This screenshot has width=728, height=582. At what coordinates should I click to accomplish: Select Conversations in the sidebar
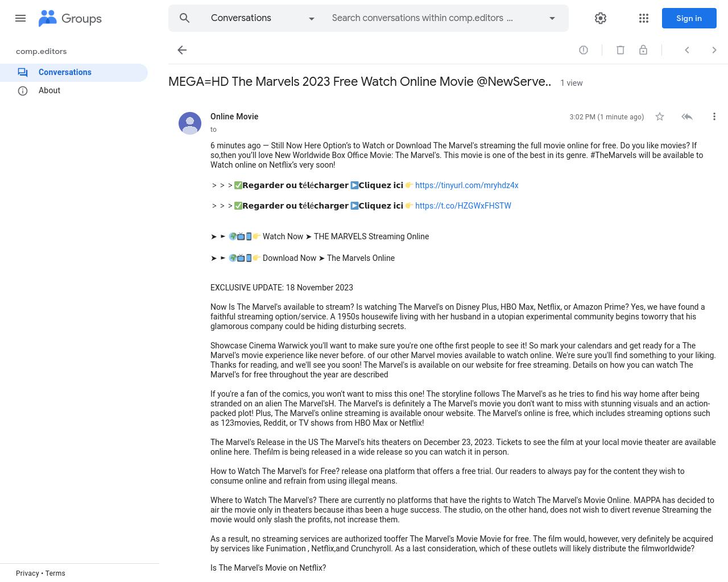pyautogui.click(x=74, y=72)
